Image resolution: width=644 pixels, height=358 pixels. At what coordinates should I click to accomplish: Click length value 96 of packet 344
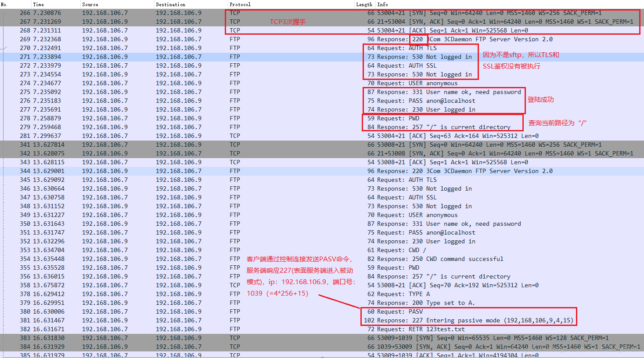tap(371, 171)
